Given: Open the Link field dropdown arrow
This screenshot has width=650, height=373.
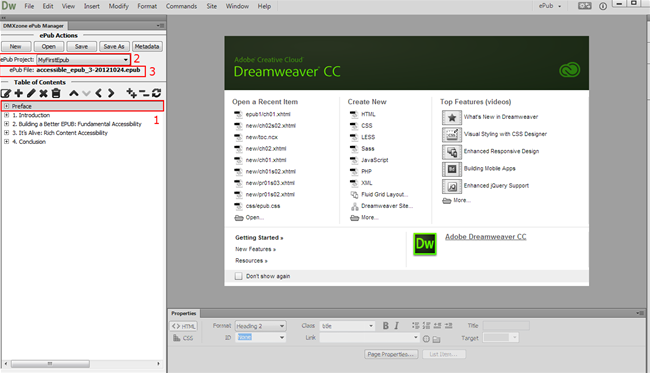Looking at the screenshot, I should (x=416, y=337).
